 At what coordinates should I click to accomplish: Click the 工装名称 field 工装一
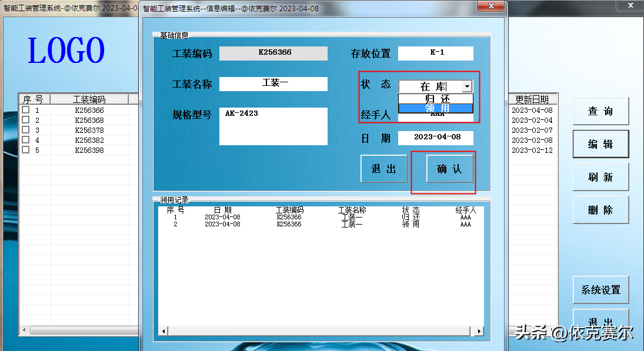[x=273, y=83]
